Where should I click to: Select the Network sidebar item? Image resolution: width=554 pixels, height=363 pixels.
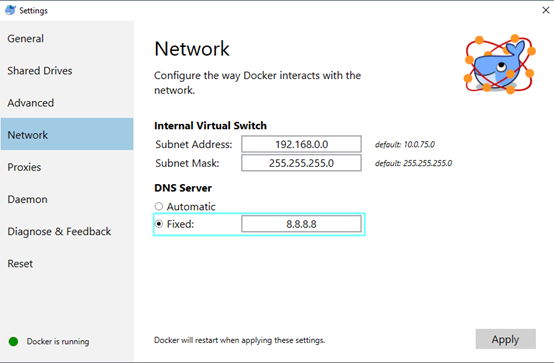coord(67,134)
